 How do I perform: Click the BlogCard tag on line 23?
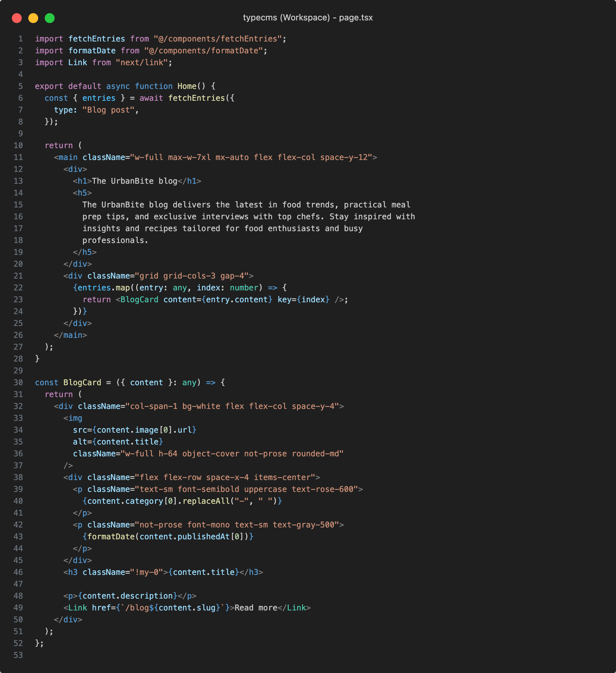(x=140, y=300)
